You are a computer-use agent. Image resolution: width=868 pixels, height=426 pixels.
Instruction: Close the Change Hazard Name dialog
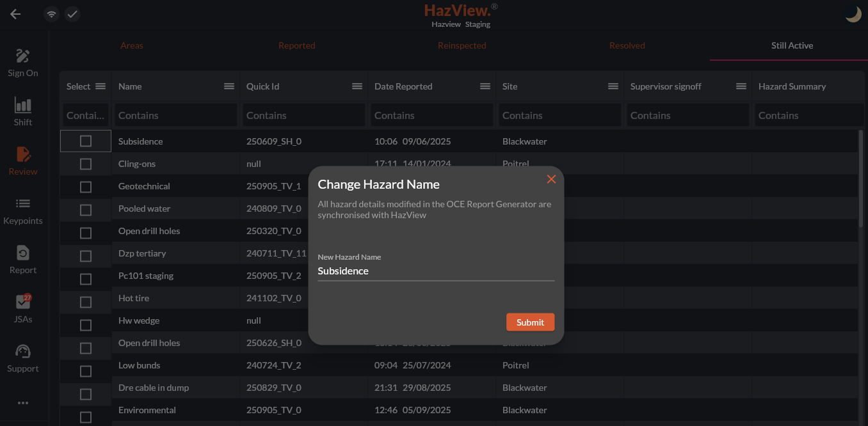(551, 179)
